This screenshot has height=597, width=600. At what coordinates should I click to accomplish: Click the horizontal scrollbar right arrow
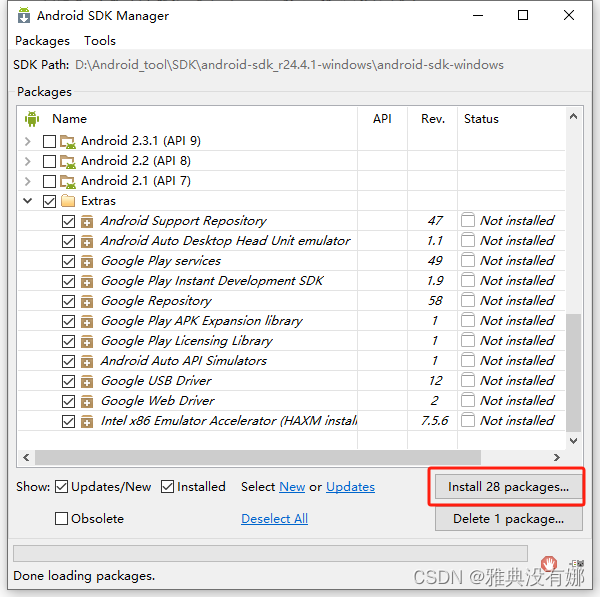point(556,457)
